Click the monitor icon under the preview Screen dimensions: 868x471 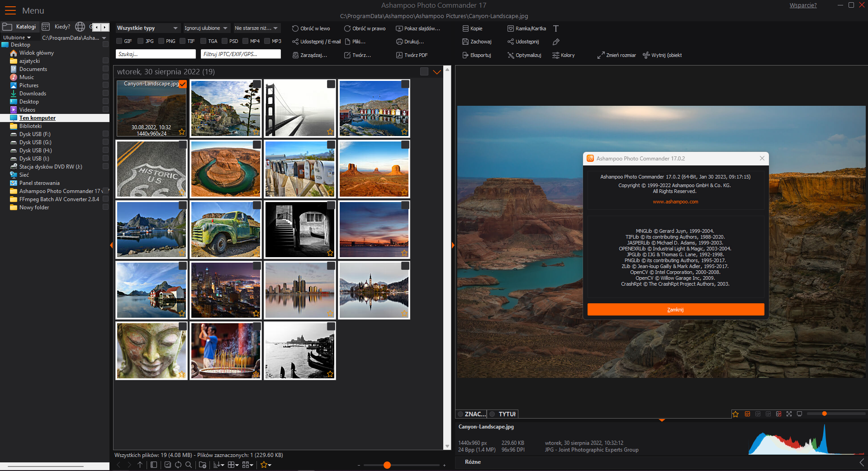(799, 414)
